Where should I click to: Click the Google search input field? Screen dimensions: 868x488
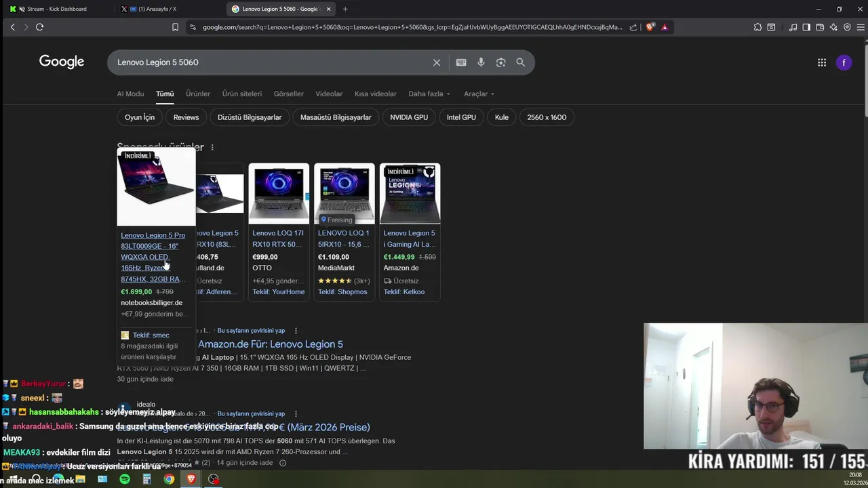tap(271, 62)
